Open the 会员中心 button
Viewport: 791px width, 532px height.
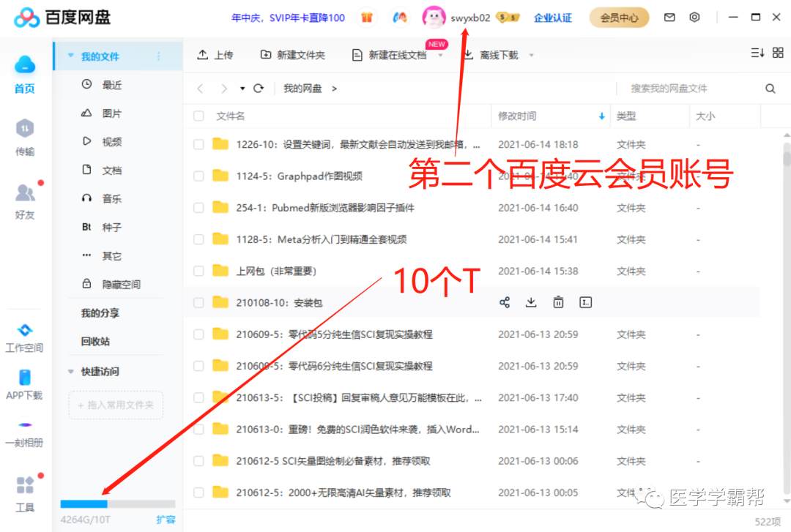point(619,18)
